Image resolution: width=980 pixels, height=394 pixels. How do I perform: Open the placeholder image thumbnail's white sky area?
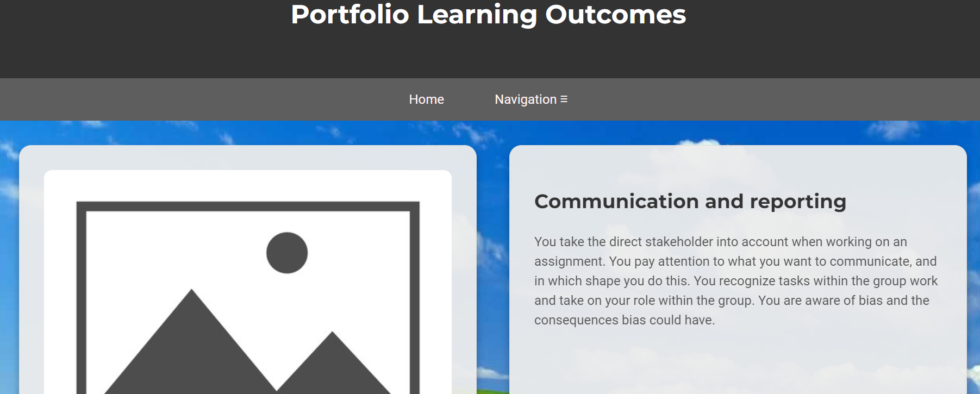pos(163,245)
